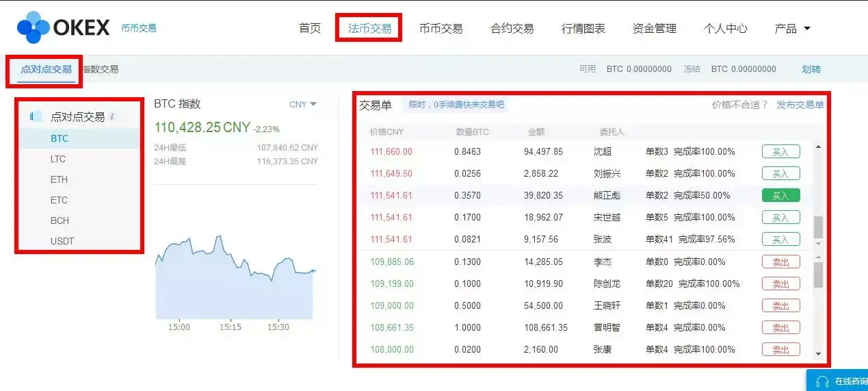Click the 金额 column header

[x=536, y=132]
